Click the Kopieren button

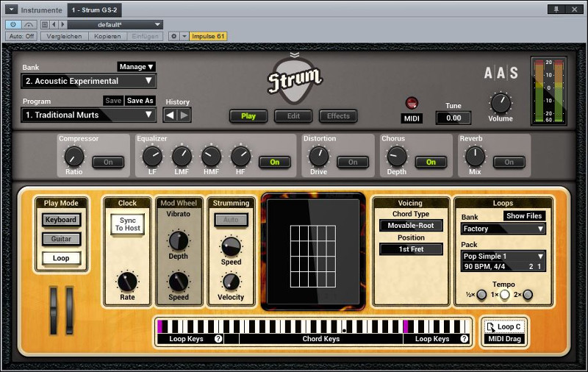[107, 36]
